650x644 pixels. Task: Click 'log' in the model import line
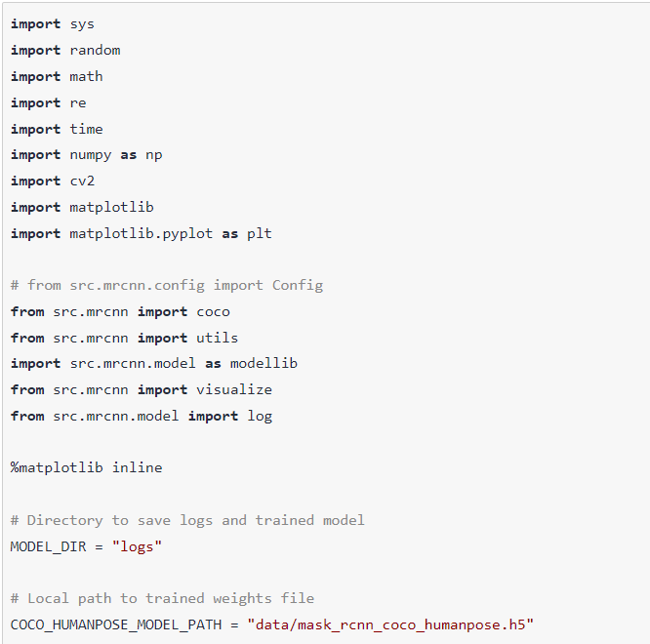pyautogui.click(x=260, y=416)
